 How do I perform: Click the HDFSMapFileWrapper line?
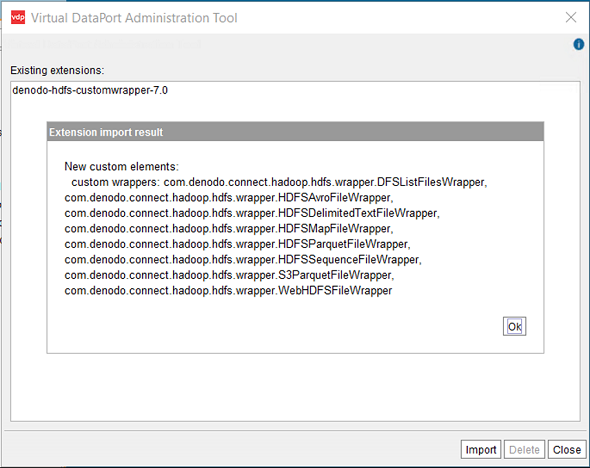coord(229,228)
